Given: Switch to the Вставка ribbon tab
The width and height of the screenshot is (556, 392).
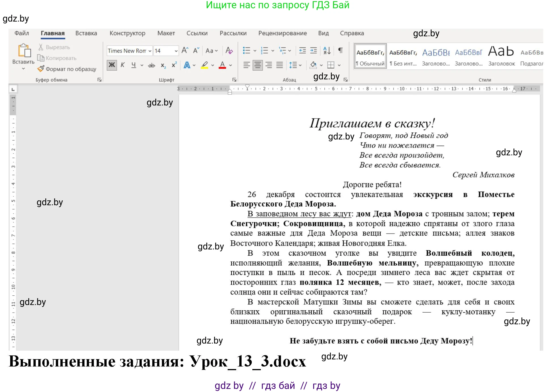Looking at the screenshot, I should coord(86,33).
